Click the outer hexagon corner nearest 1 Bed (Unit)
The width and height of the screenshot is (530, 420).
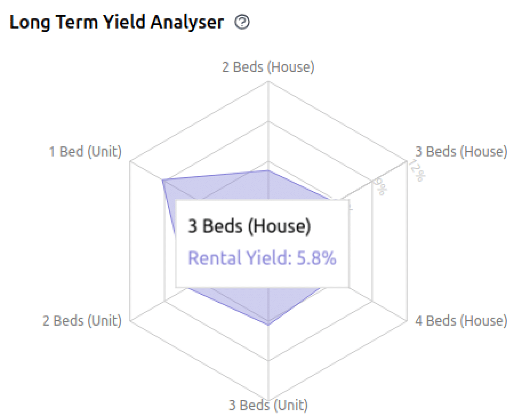pos(130,161)
